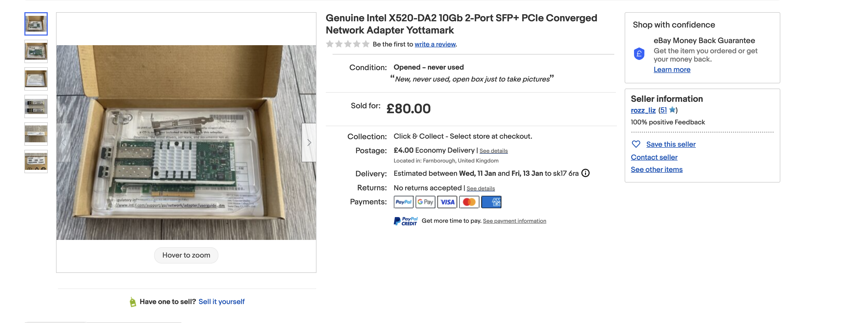Viewport: 868px width, 323px height.
Task: Open seller profile rozz_liz
Action: click(x=643, y=110)
